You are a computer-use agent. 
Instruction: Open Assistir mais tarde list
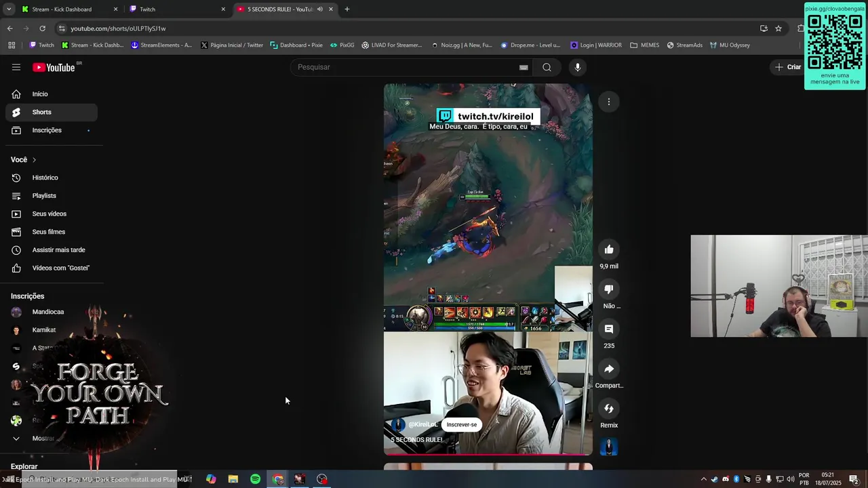click(x=52, y=250)
